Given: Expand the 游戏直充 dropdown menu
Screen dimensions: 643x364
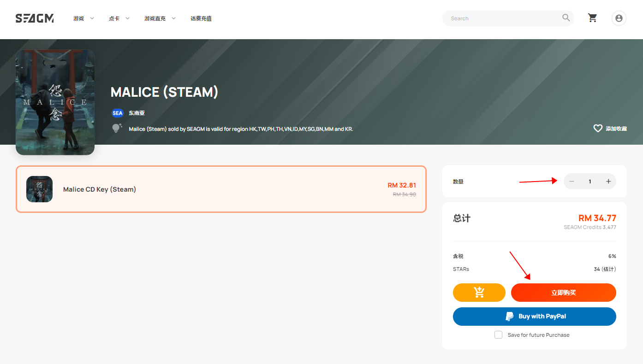Looking at the screenshot, I should tap(160, 18).
